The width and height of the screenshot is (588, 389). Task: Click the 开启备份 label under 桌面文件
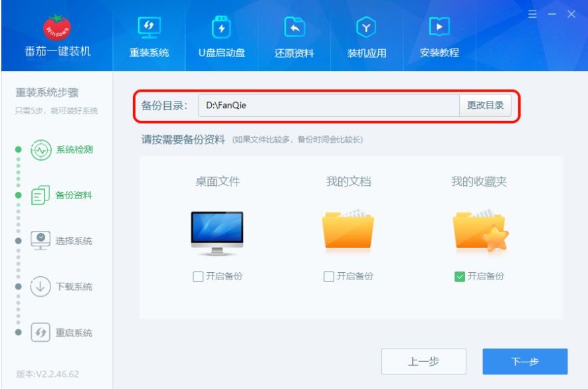click(x=224, y=276)
